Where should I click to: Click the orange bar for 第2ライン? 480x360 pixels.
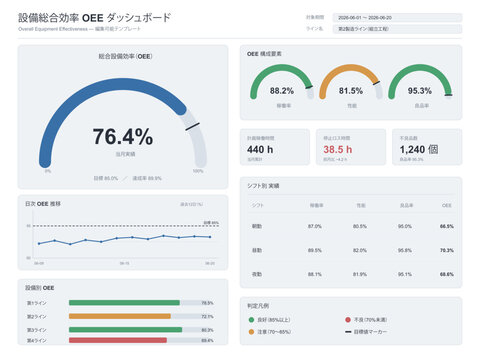click(120, 316)
